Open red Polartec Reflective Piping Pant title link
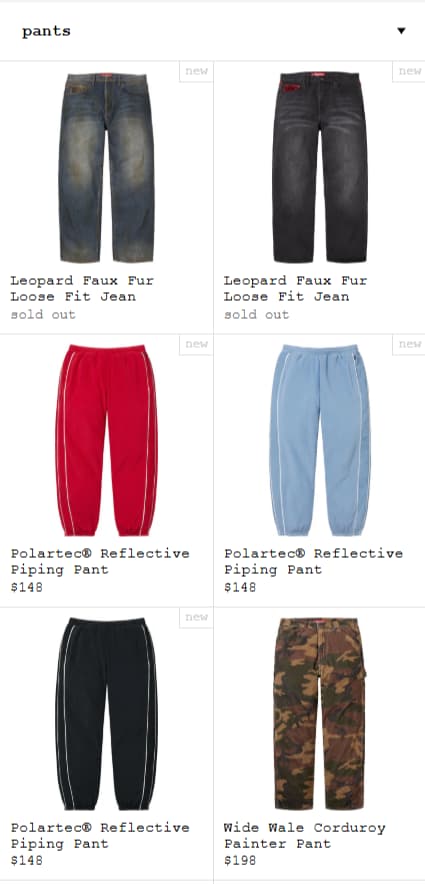Screen dimensions: 425x884 100,561
